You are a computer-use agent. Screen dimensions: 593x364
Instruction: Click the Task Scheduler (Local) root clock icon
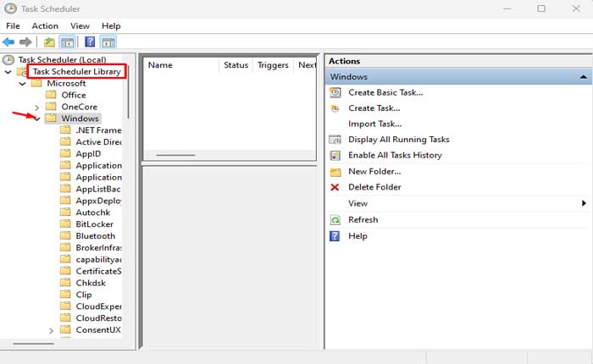tap(8, 60)
